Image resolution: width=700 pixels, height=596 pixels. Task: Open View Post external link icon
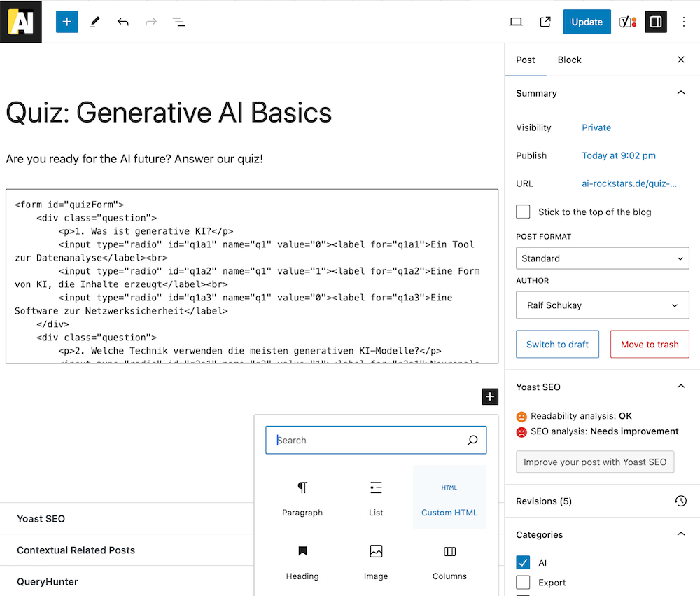(545, 22)
